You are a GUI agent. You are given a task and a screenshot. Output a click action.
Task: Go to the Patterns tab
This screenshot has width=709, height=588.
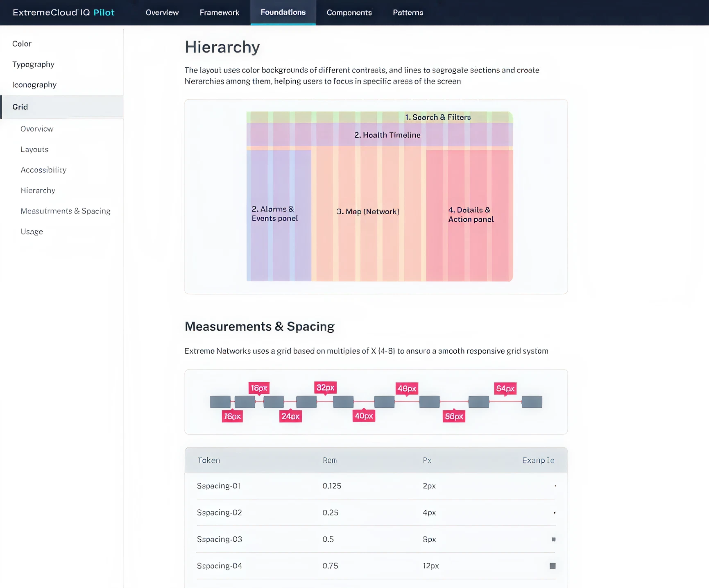[x=408, y=13]
